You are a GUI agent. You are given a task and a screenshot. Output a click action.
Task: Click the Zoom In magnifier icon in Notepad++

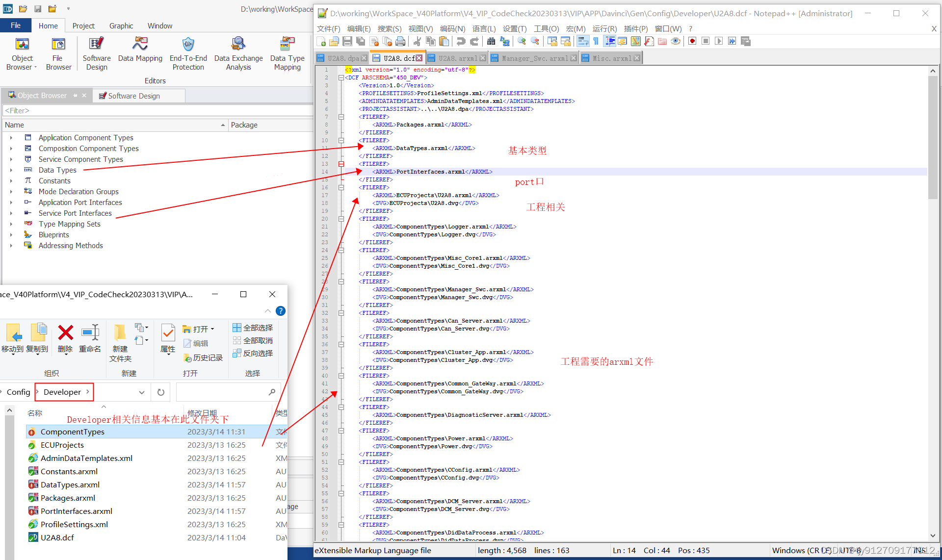click(x=521, y=41)
